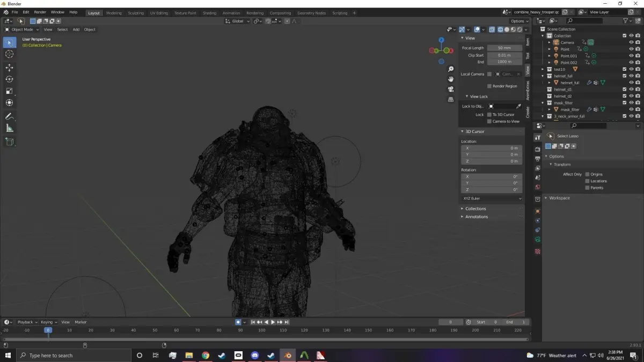The height and width of the screenshot is (362, 644).
Task: Check Affect Only Parents
Action: (x=588, y=188)
